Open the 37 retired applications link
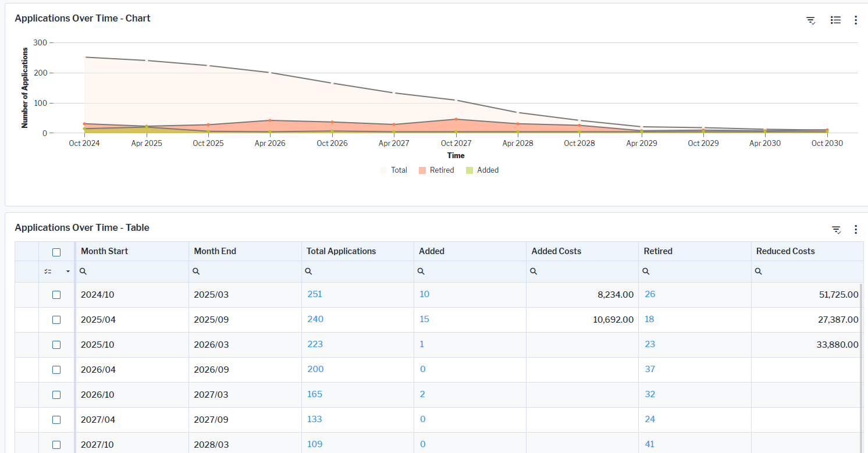This screenshot has height=453, width=868. coord(650,369)
